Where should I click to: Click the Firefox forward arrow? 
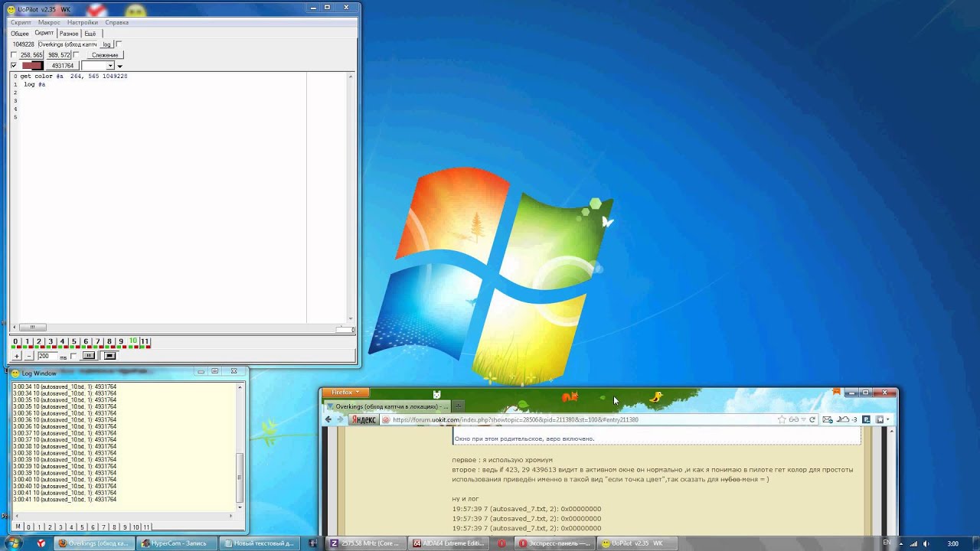(x=341, y=419)
